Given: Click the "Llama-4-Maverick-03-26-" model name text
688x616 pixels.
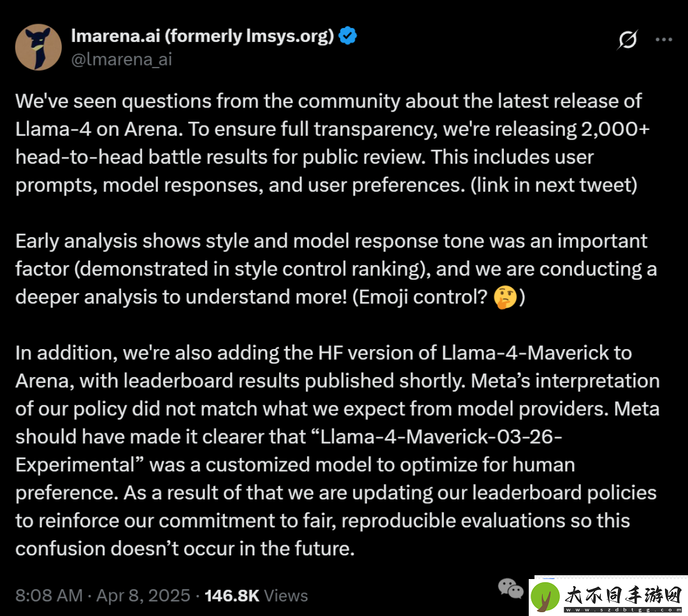Looking at the screenshot, I should tap(441, 436).
